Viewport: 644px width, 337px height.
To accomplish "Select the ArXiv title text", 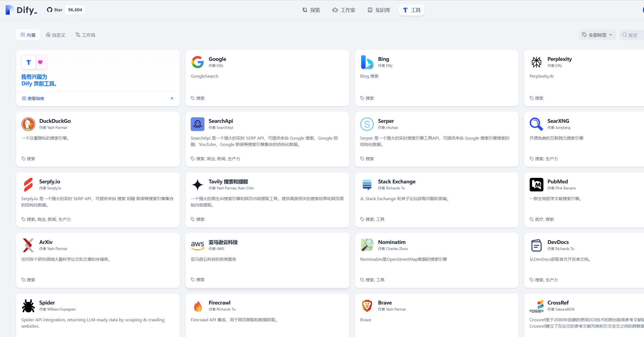I will [x=46, y=242].
